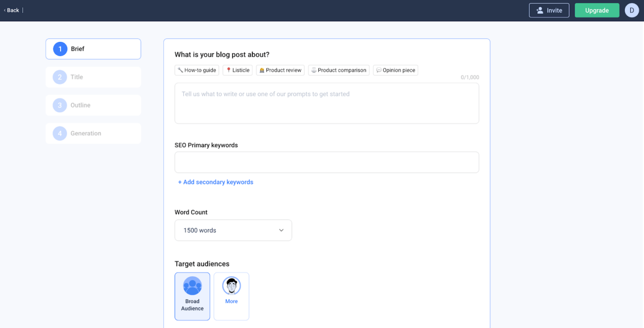This screenshot has height=328, width=644.
Task: Go back using the Back link
Action: point(11,10)
